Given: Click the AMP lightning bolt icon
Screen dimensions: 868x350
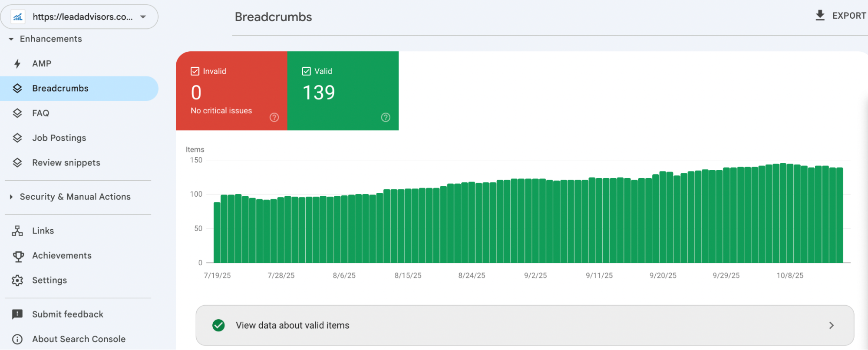Looking at the screenshot, I should (x=17, y=64).
